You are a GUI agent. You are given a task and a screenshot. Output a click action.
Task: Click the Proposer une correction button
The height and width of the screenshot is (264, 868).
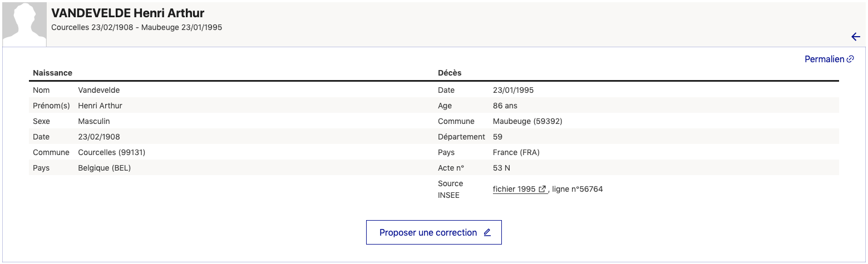[434, 232]
